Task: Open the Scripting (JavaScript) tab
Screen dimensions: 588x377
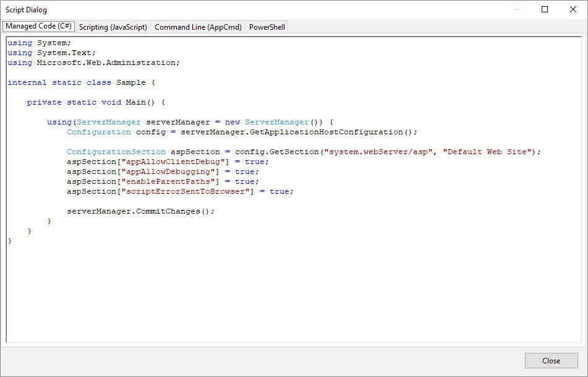Action: [x=113, y=27]
